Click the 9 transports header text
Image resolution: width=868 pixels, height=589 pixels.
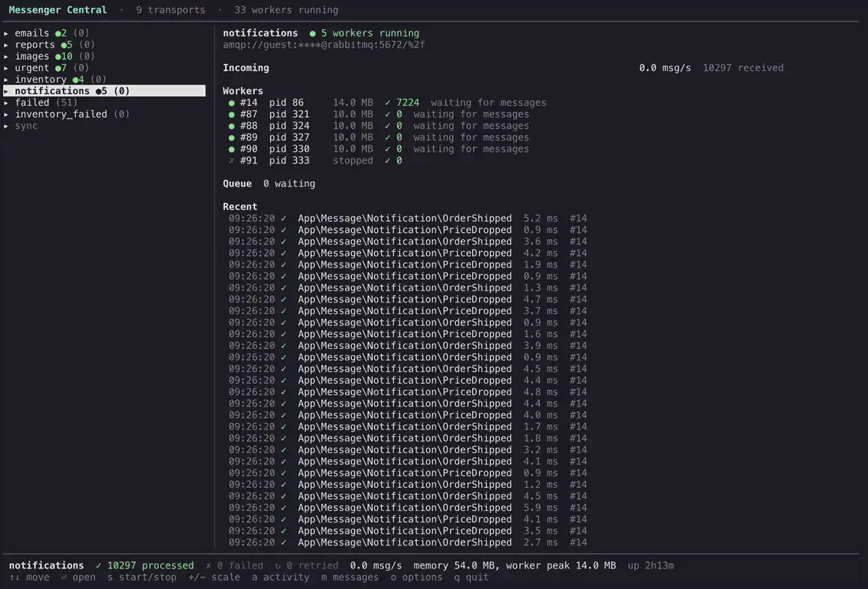[x=170, y=10]
